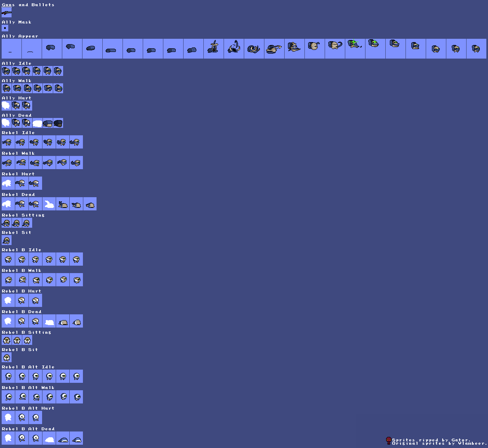Click the 'Ally Mask' label
Screen dimensions: 488x448
(17, 22)
